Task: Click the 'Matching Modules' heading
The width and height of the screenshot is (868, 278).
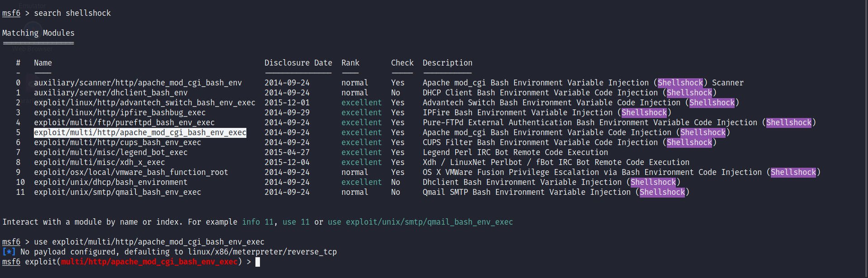Action: tap(38, 33)
